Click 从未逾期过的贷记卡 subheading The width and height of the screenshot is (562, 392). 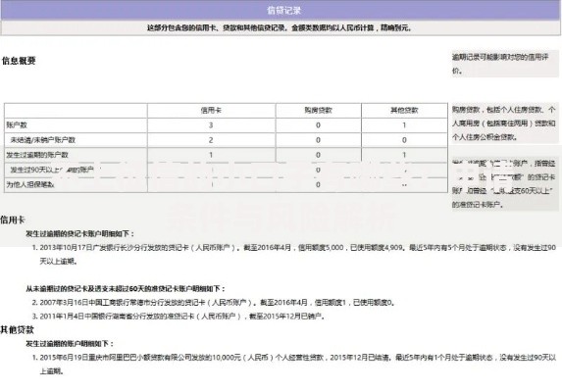tap(126, 288)
